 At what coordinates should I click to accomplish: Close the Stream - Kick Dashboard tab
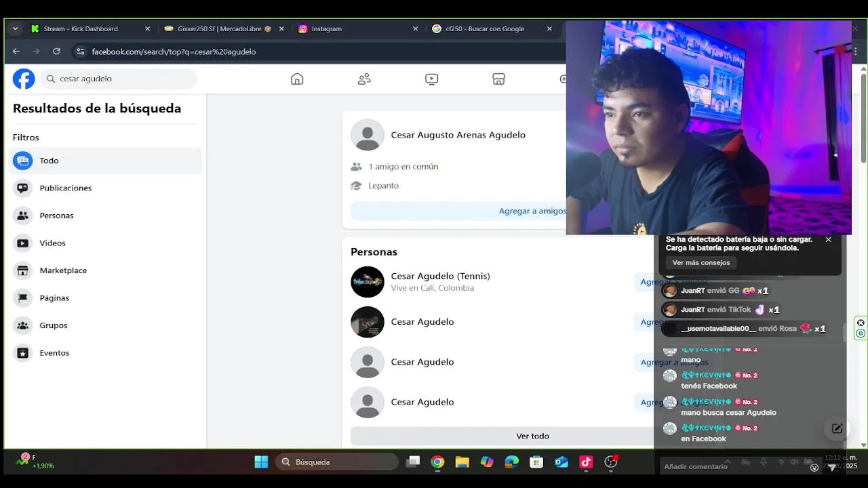[147, 28]
